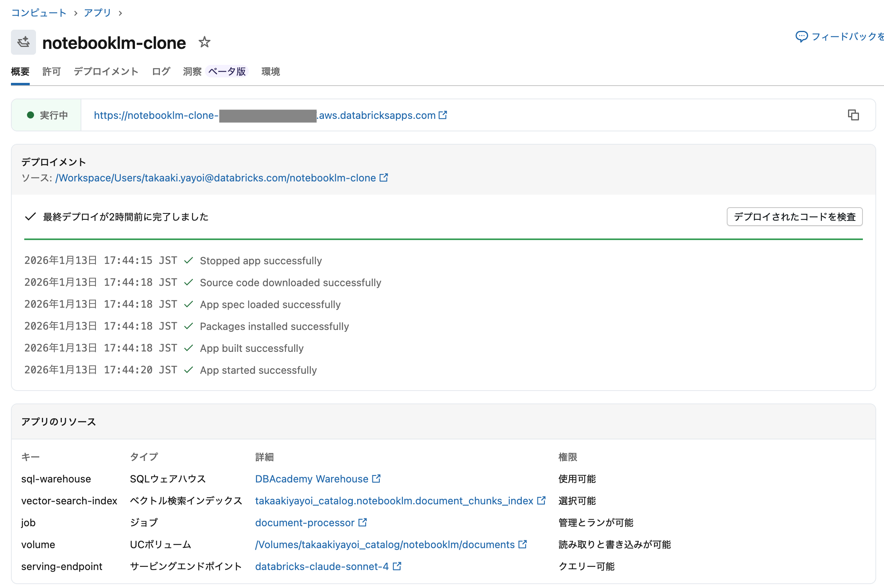The width and height of the screenshot is (884, 588).
Task: Navigate to コンピュート via breadcrumb
Action: (38, 12)
